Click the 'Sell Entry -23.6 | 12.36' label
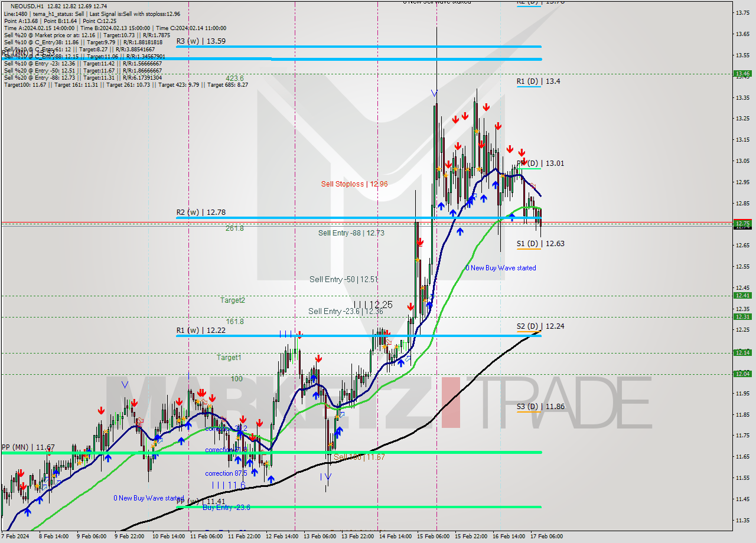 [346, 311]
